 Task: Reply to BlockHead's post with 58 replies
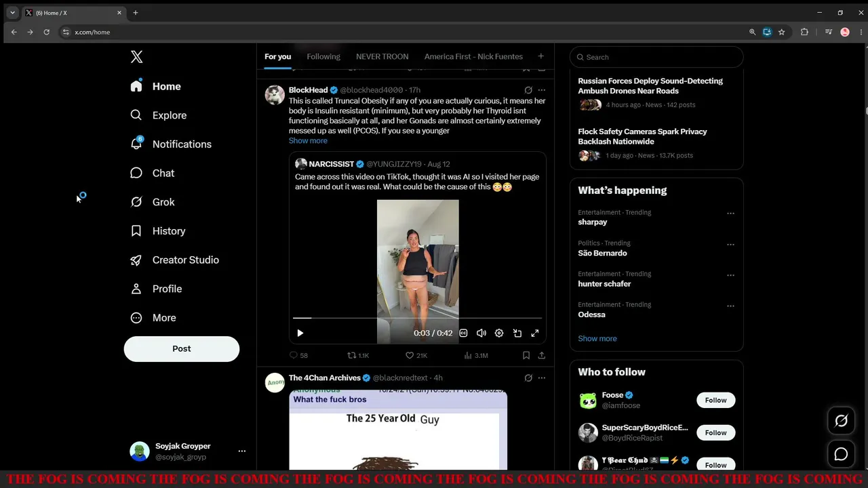point(298,355)
